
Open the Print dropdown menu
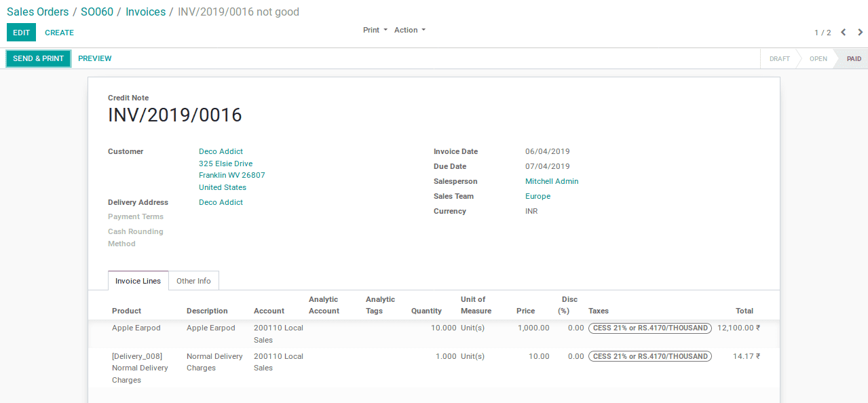click(375, 30)
